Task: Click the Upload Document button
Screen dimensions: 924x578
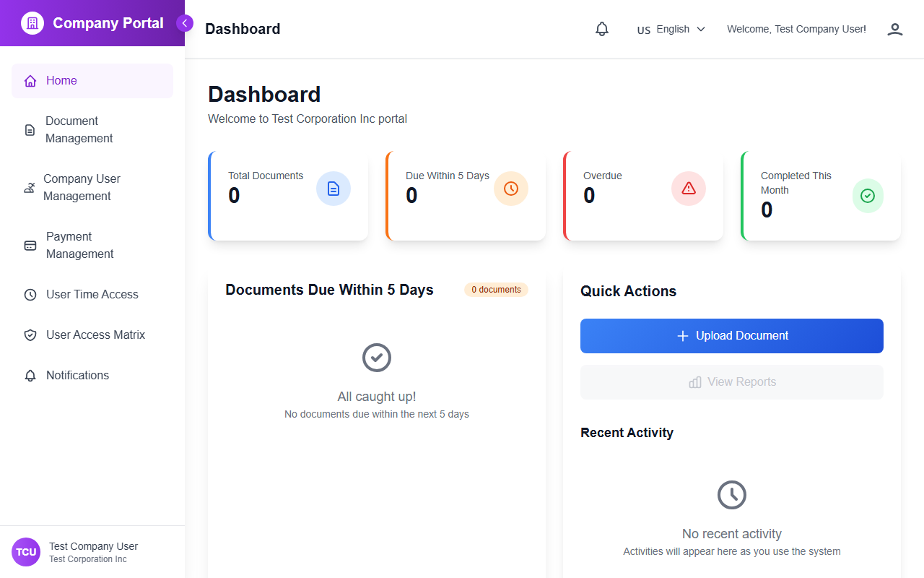Action: pyautogui.click(x=731, y=335)
